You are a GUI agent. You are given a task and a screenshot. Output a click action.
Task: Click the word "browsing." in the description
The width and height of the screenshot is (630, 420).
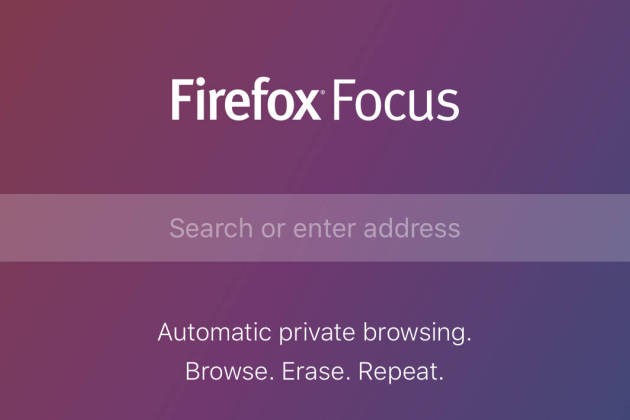[417, 333]
